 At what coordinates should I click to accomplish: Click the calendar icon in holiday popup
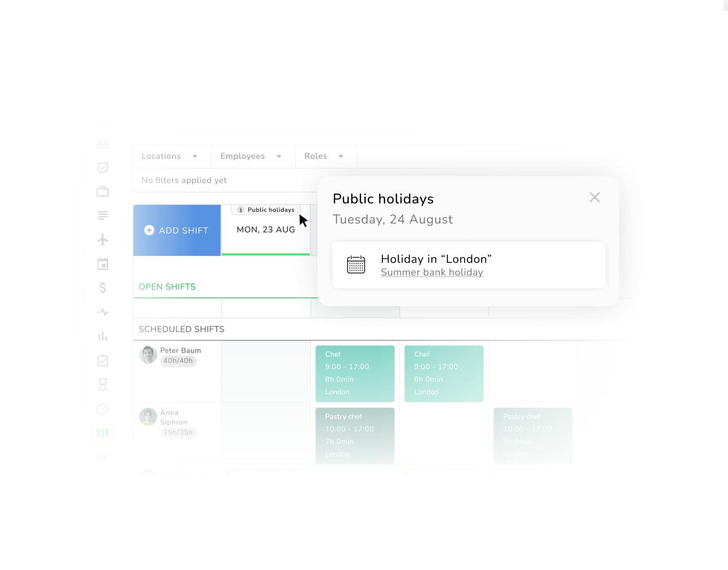pos(356,264)
